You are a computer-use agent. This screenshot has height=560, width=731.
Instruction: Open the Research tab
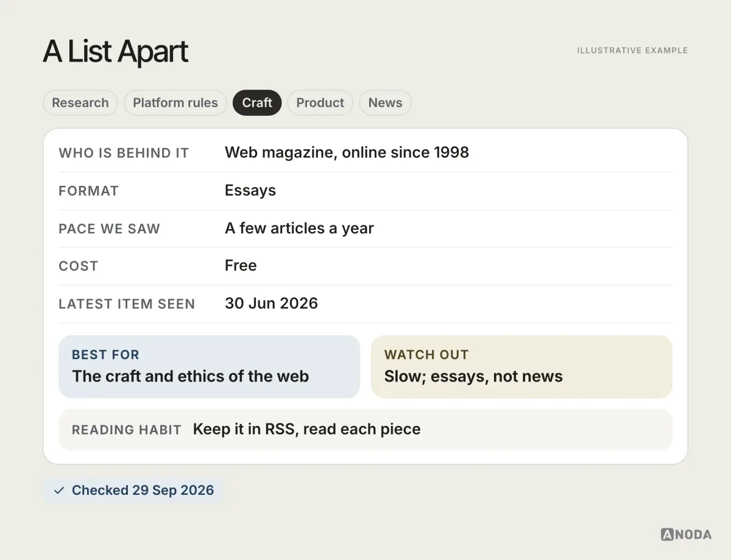[x=80, y=103]
